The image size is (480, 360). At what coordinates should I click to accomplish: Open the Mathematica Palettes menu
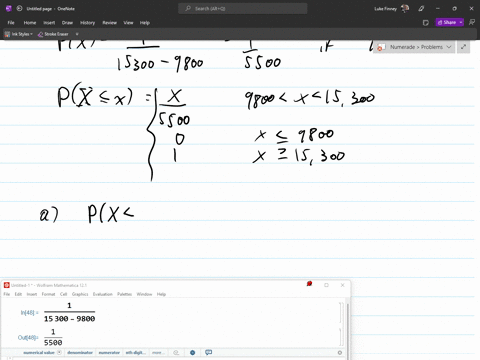[x=125, y=294]
